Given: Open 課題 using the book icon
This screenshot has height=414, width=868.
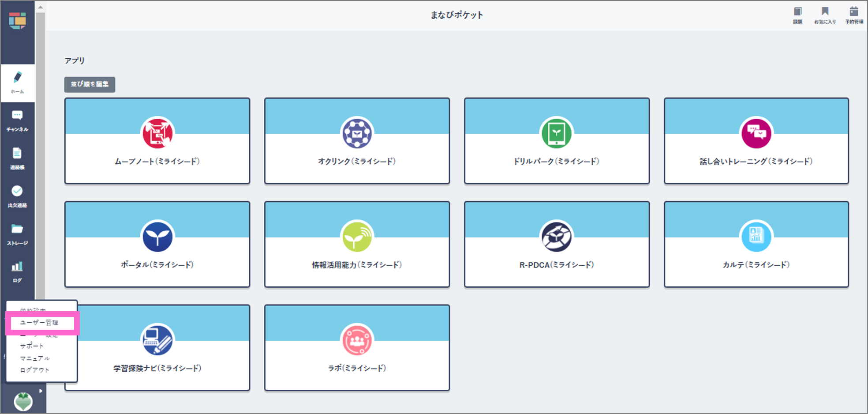Looking at the screenshot, I should pos(797,14).
